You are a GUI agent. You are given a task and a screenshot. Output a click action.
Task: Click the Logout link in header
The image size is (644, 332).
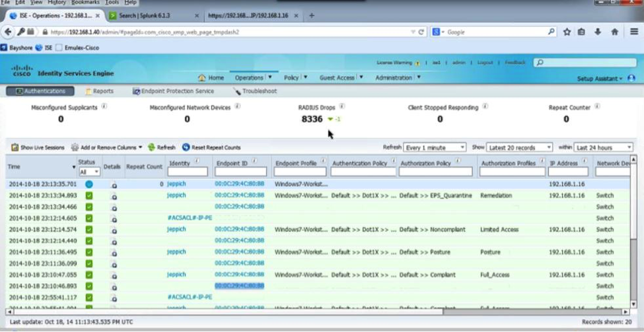pos(485,63)
